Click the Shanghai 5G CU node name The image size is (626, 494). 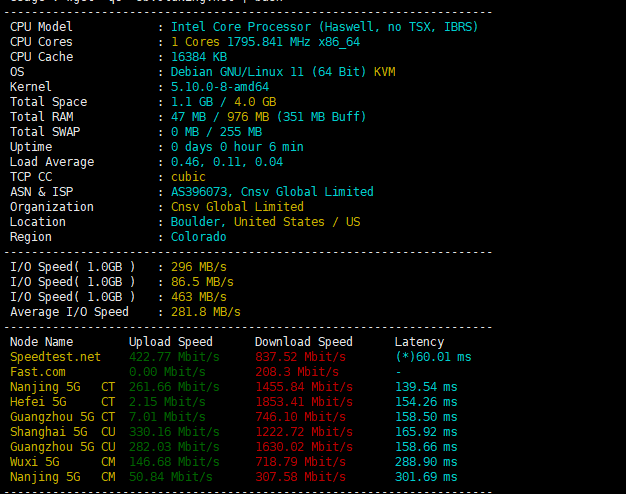tap(62, 432)
